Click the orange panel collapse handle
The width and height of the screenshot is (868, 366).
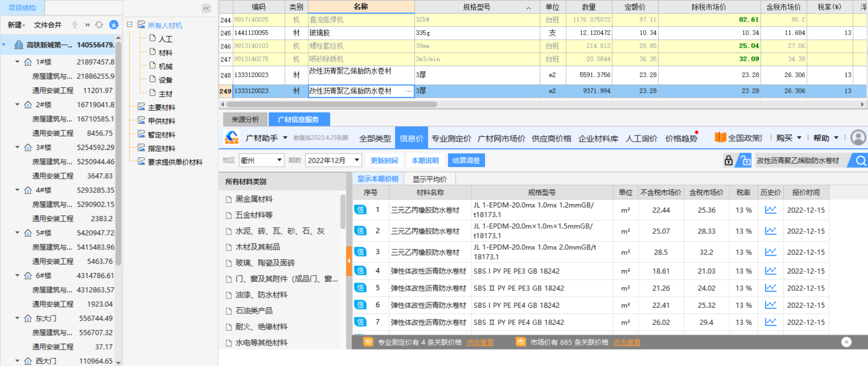[x=349, y=261]
